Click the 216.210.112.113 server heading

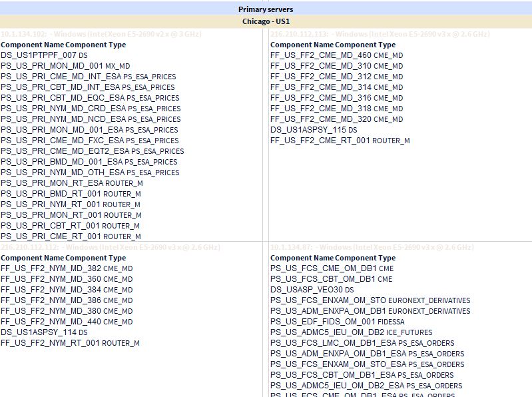[380, 34]
